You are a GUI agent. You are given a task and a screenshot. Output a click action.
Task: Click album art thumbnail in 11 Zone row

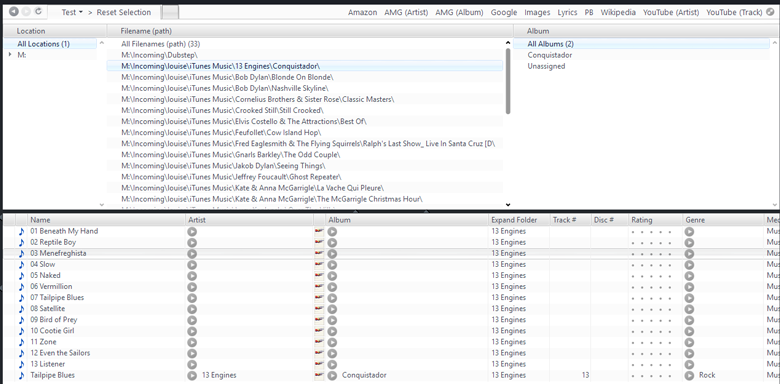pyautogui.click(x=319, y=342)
